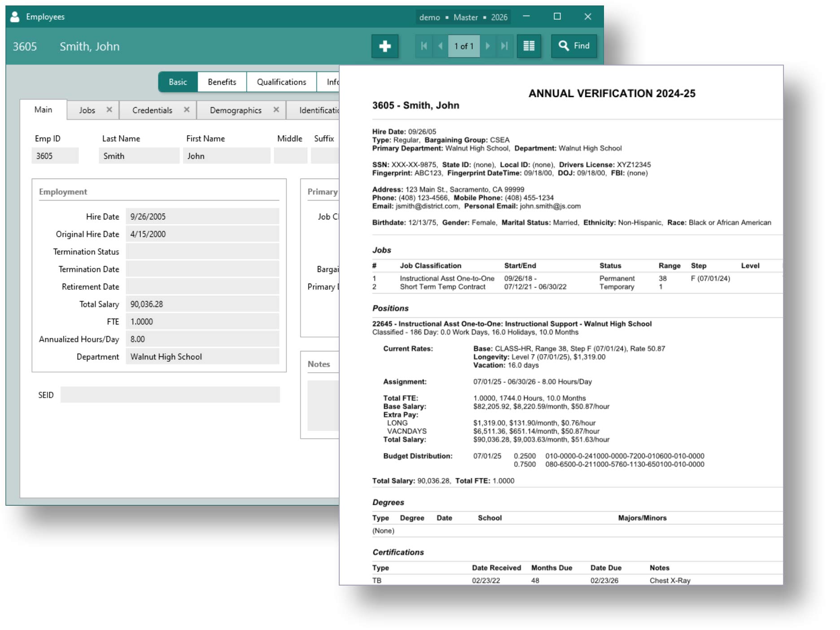The width and height of the screenshot is (840, 630).
Task: Select the Basic tab
Action: (x=178, y=82)
